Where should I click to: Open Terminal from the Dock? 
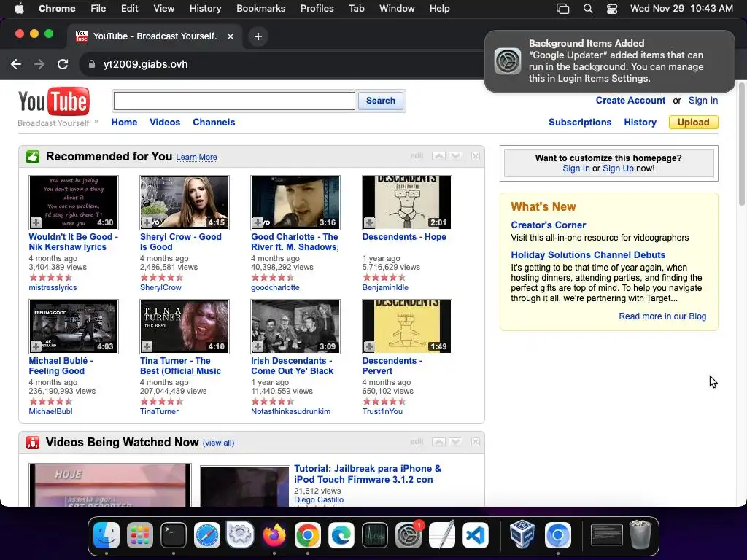[x=174, y=535]
